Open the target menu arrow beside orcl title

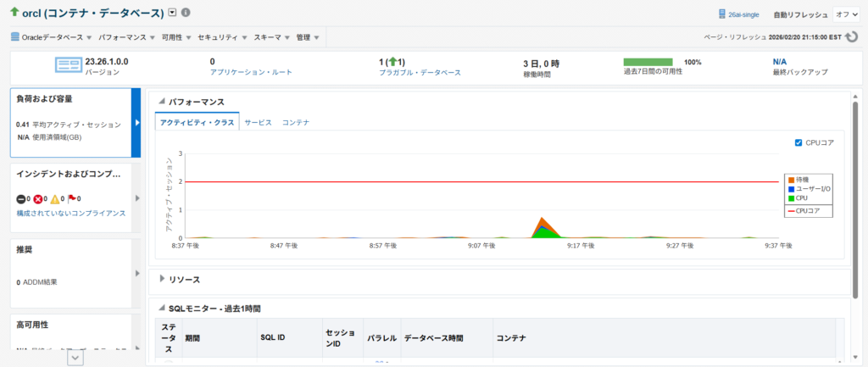tap(172, 13)
